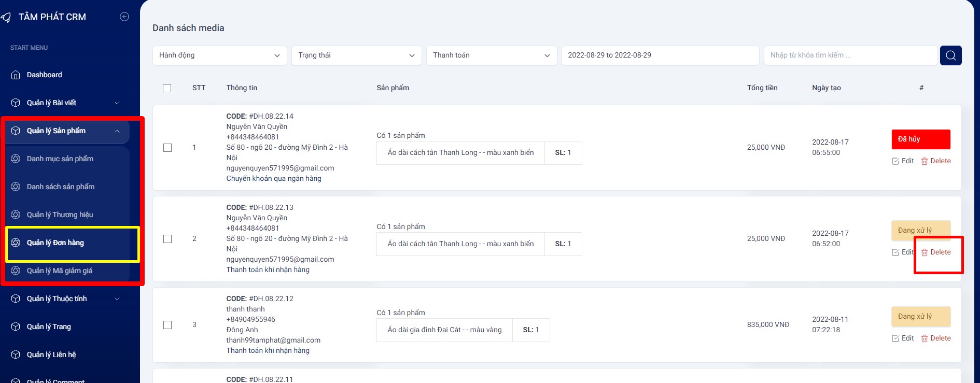Click the red Đã hủy status button
Viewport: 980px width, 383px height.
pos(920,139)
